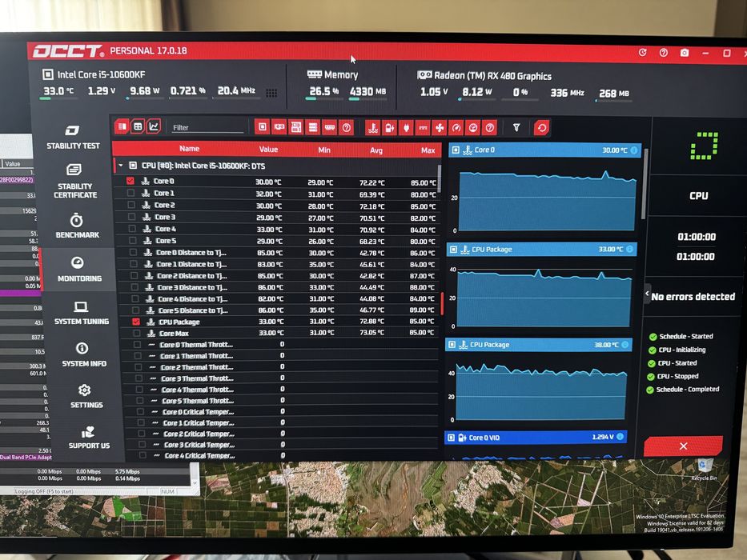The image size is (747, 560).
Task: Check the Core 4 sensor checkbox
Action: click(x=132, y=229)
